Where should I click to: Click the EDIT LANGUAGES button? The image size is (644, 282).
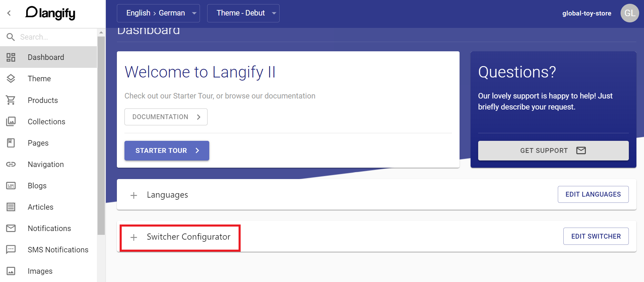click(593, 195)
